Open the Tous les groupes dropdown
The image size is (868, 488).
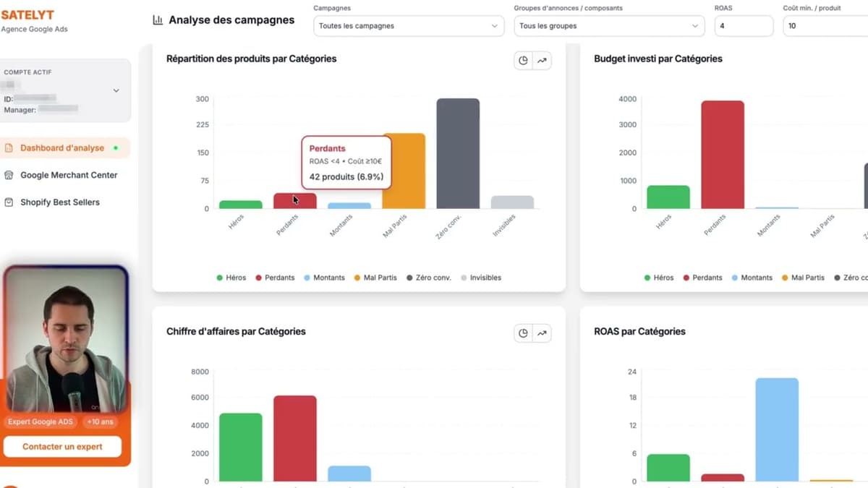point(608,26)
